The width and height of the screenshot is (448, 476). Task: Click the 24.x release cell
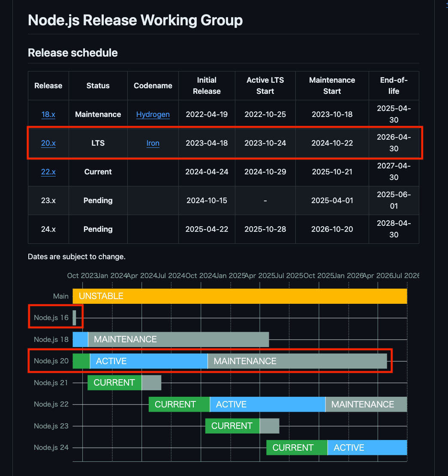click(48, 229)
